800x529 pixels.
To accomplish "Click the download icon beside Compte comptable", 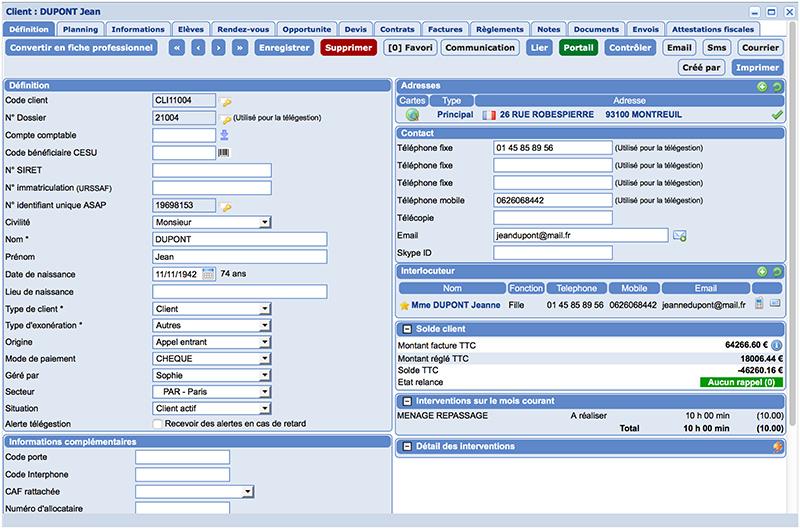I will click(224, 135).
